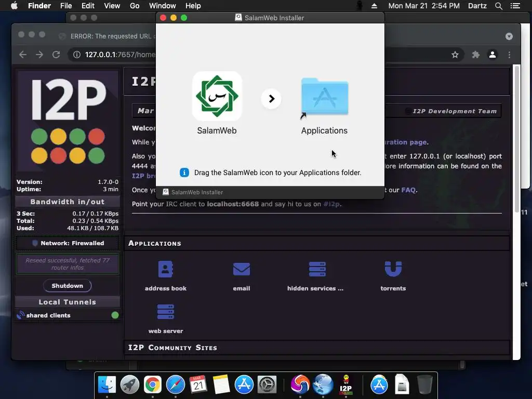The width and height of the screenshot is (532, 399).
Task: Open the Apple menu
Action: point(14,6)
